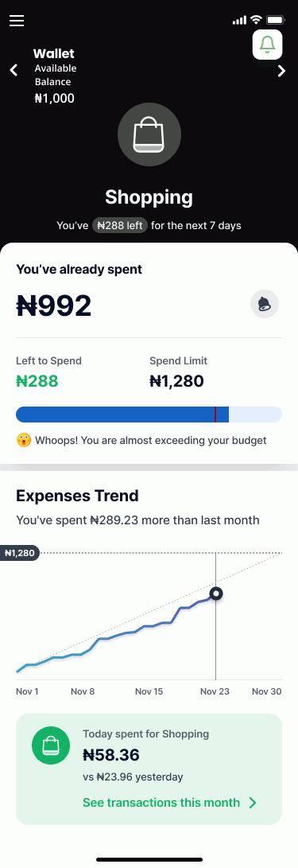The width and height of the screenshot is (298, 868).
Task: Tap the cellular signal bars icon
Action: [x=239, y=21]
